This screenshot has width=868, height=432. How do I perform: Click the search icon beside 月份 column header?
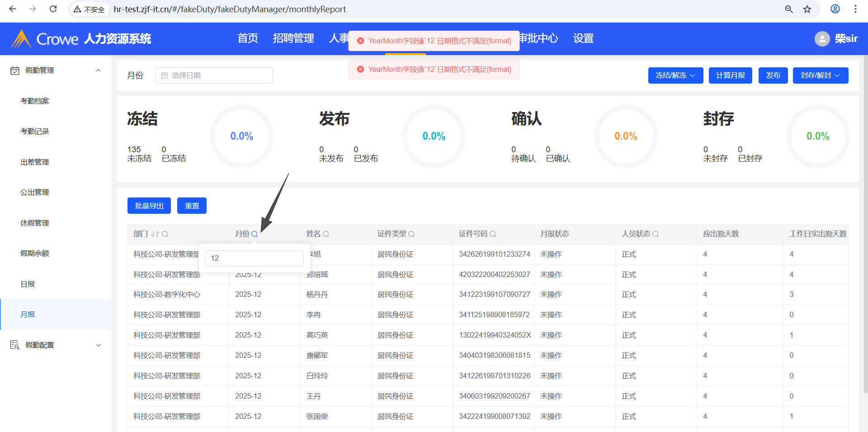pyautogui.click(x=255, y=234)
